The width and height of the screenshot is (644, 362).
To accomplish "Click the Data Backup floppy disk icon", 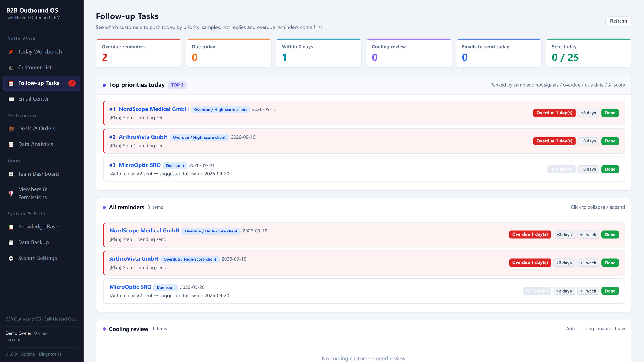I will click(11, 243).
